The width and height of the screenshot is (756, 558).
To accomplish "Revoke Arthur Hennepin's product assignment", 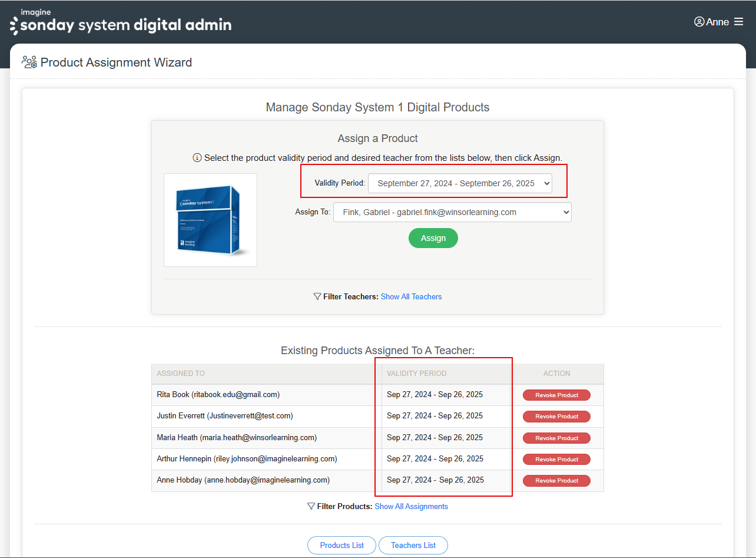I will [x=556, y=460].
